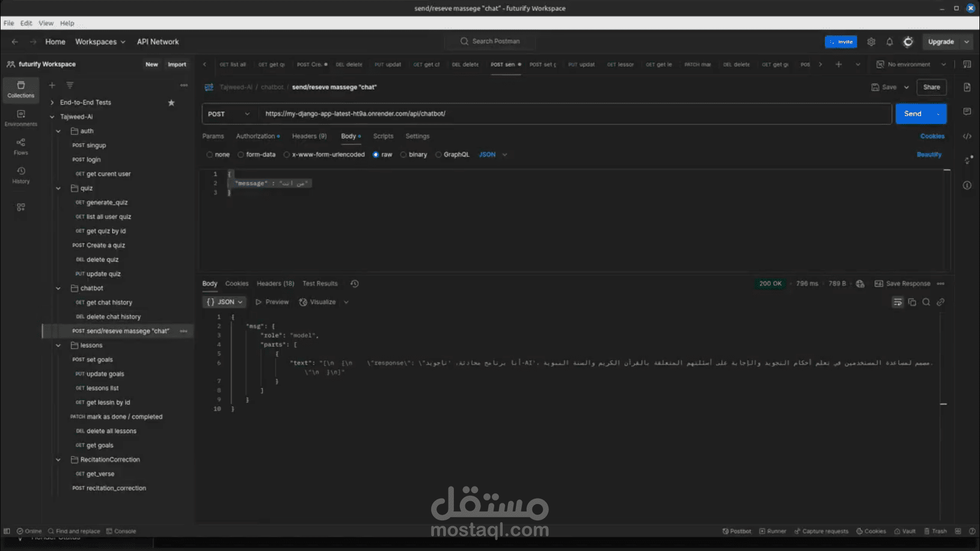Open the notifications bell
Image resolution: width=980 pixels, height=551 pixels.
click(x=890, y=42)
